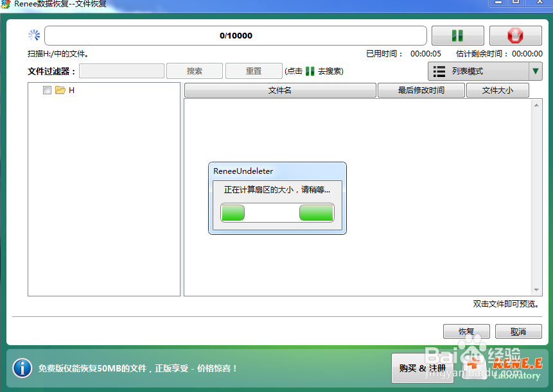The image size is (553, 392).
Task: Click the 搜索 search button
Action: tap(195, 71)
